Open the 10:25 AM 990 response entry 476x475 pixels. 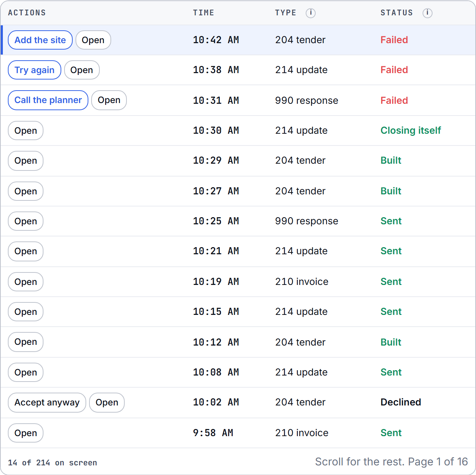click(x=26, y=221)
